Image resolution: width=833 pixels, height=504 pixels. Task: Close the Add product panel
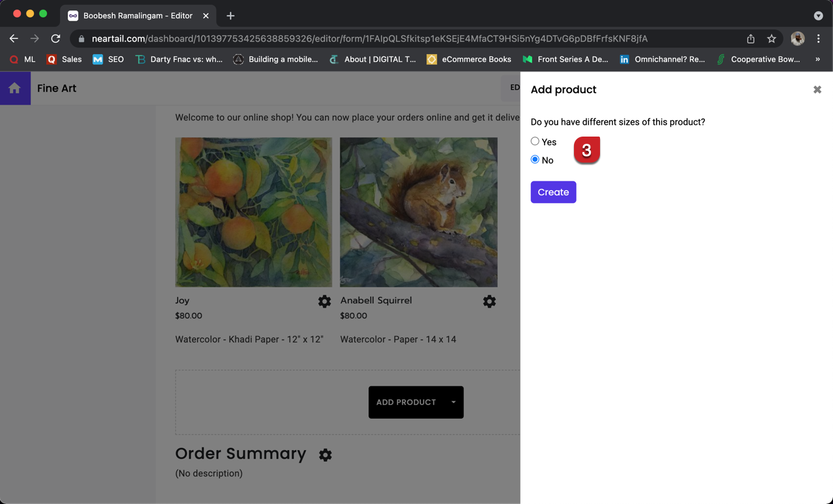tap(817, 90)
